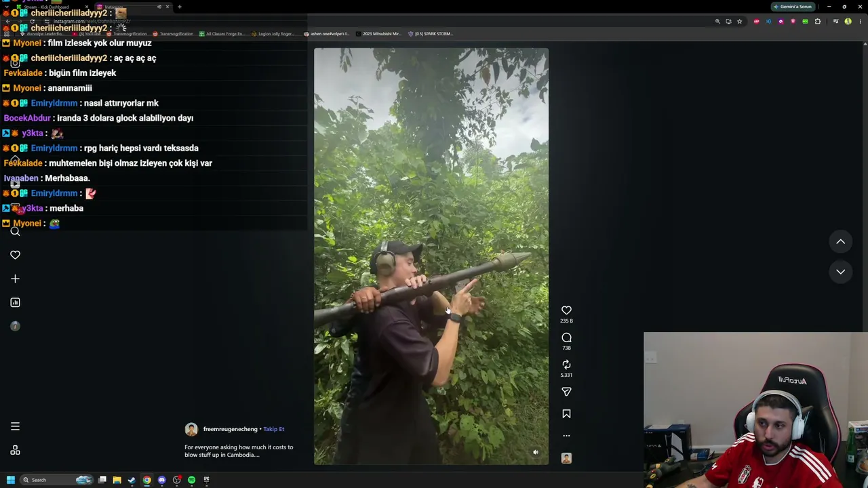The width and height of the screenshot is (868, 488).
Task: Switch to the Stream - Kick Dashboard tab
Action: (51, 7)
